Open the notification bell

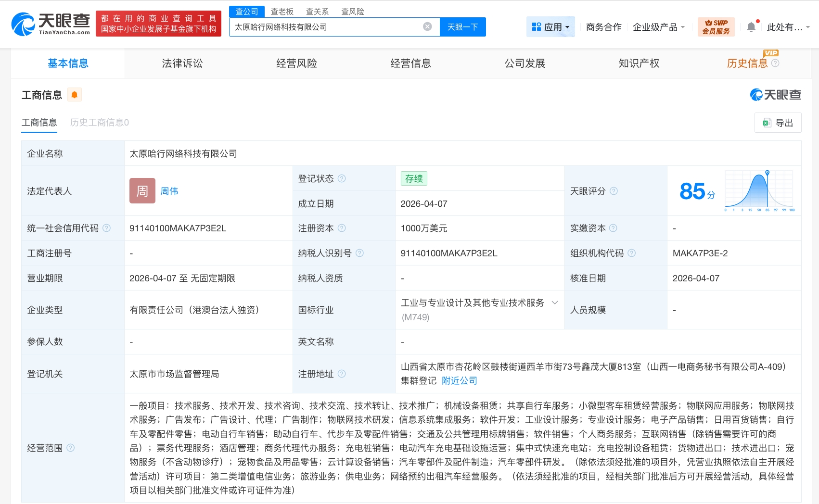click(x=751, y=27)
